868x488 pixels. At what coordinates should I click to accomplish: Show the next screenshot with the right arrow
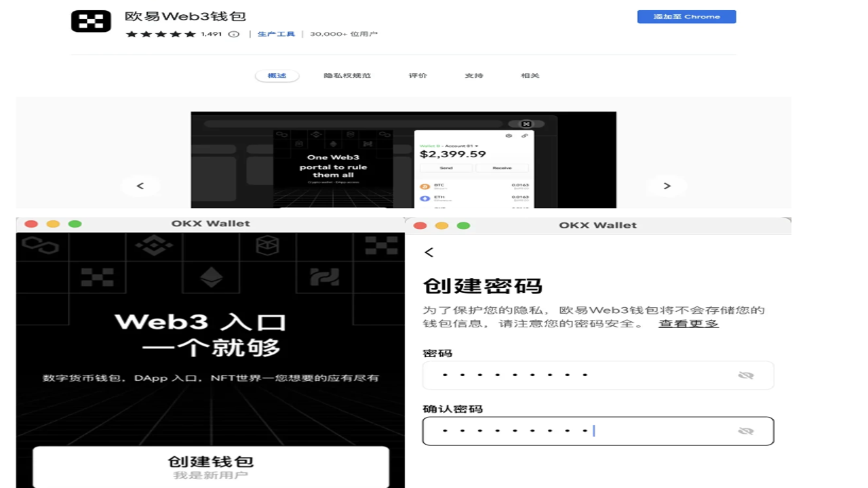667,186
